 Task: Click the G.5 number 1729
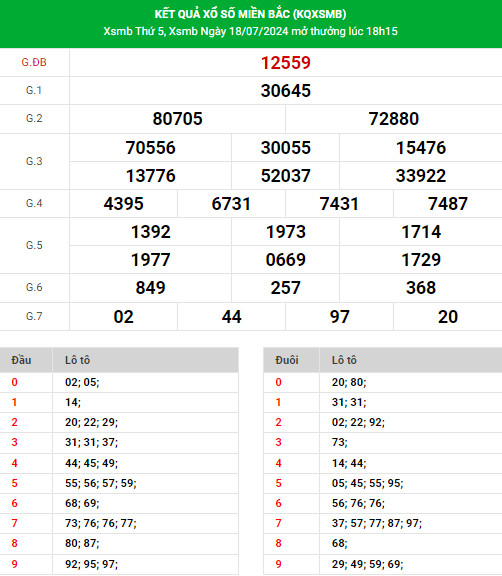coord(421,260)
